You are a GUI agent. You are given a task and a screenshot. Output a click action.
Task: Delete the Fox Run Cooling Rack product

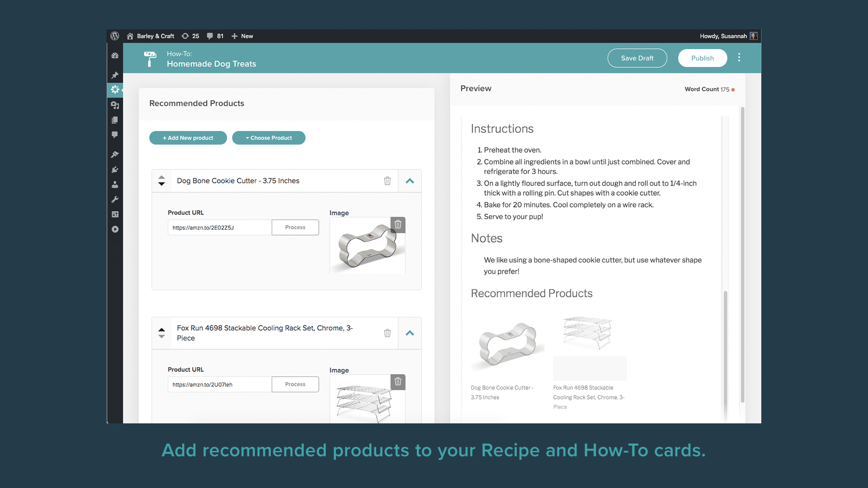(x=387, y=333)
